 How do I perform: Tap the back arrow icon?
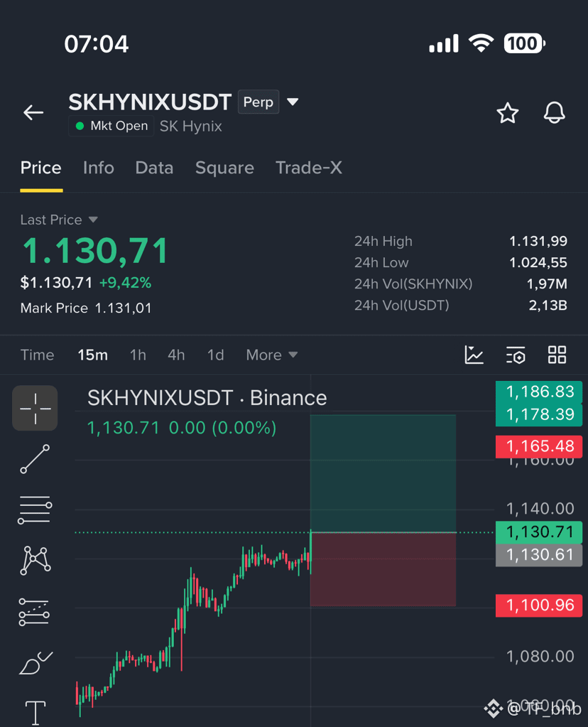pos(33,113)
